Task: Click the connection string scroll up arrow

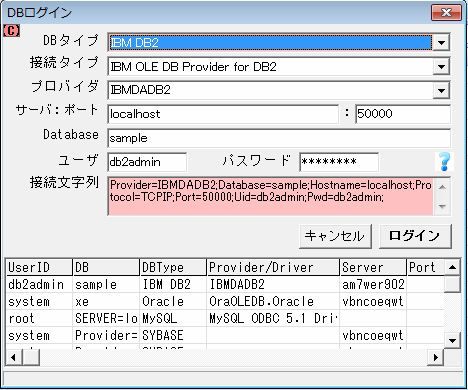Action: click(442, 187)
